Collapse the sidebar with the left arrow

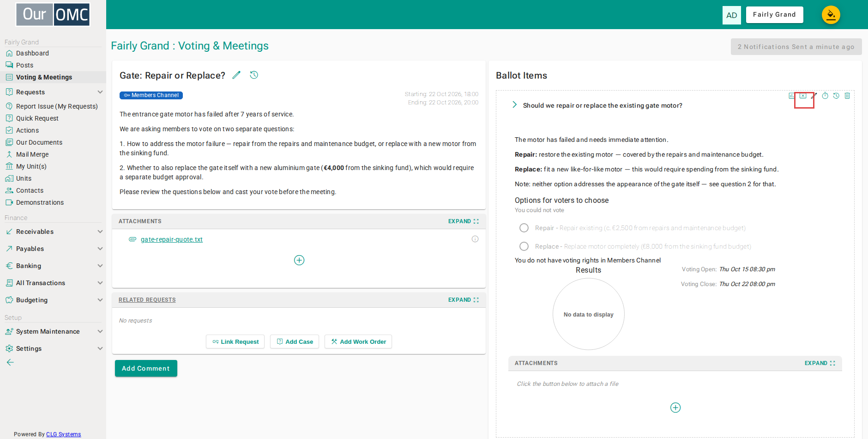[x=10, y=362]
